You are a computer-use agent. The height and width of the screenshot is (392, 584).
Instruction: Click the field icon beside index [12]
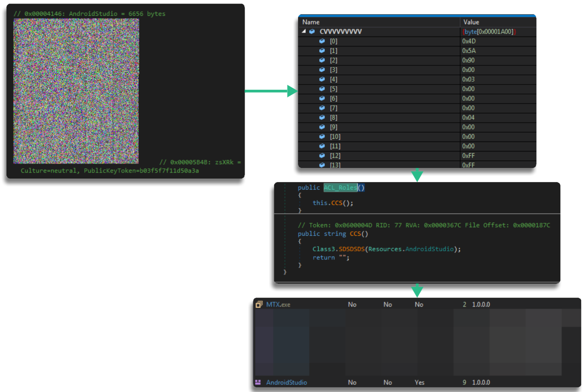click(x=322, y=156)
